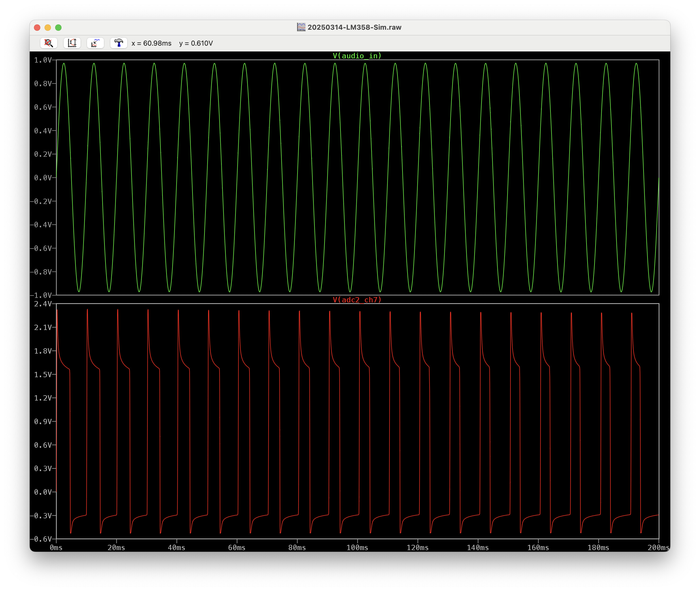Click the 20250314-LM358-Sim.raw window title

coord(354,27)
